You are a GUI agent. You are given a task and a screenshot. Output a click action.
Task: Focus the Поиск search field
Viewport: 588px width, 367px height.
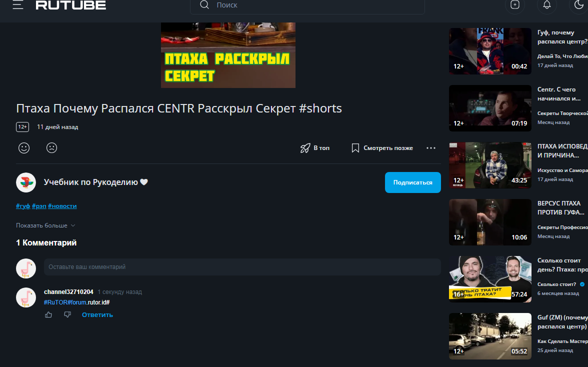(x=307, y=5)
